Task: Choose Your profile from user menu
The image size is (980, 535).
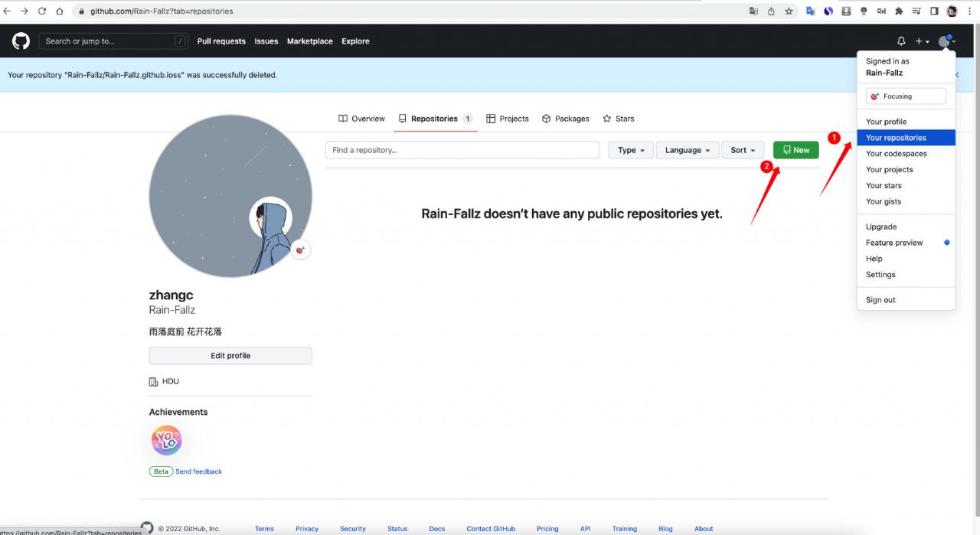Action: coord(906,122)
